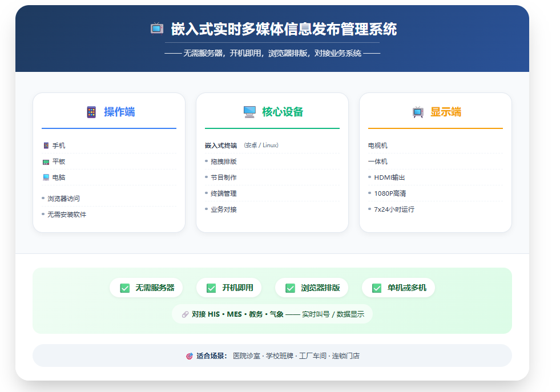
Task: Click the 对接 HIS • MES • 教务 • 气象 text
Action: click(237, 314)
